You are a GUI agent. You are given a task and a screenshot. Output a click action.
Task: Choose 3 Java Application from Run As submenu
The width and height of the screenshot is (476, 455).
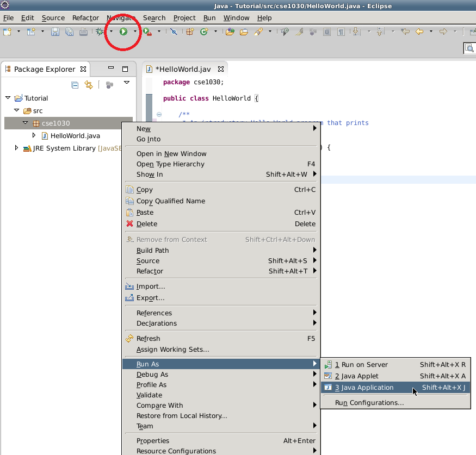[x=395, y=388]
